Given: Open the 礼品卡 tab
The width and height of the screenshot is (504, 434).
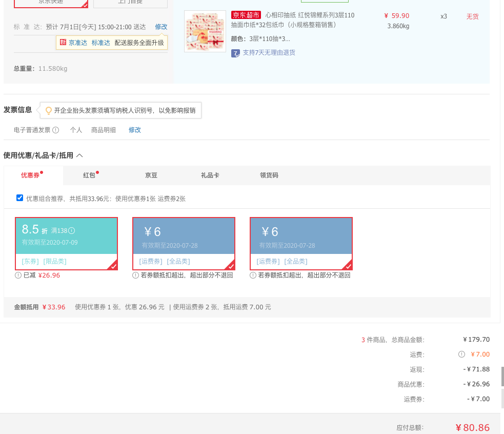Looking at the screenshot, I should click(210, 175).
